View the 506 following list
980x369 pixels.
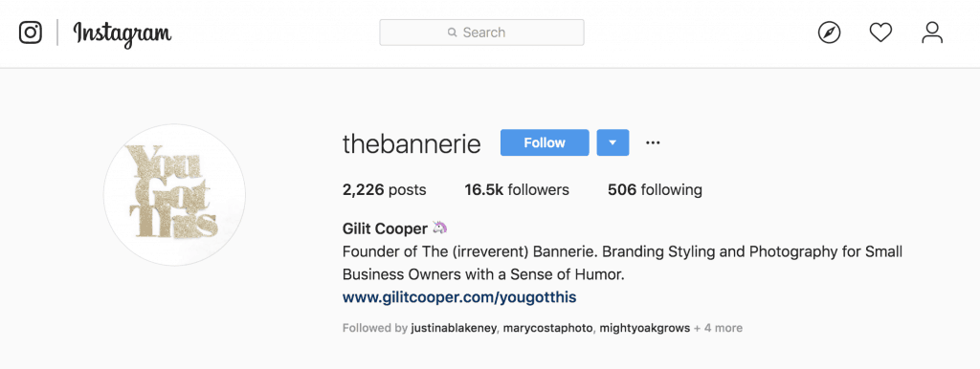[655, 190]
